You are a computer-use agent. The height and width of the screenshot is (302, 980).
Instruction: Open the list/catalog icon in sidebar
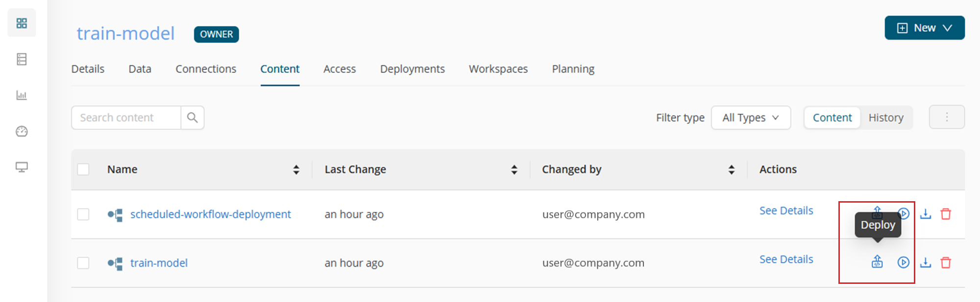coord(22,59)
